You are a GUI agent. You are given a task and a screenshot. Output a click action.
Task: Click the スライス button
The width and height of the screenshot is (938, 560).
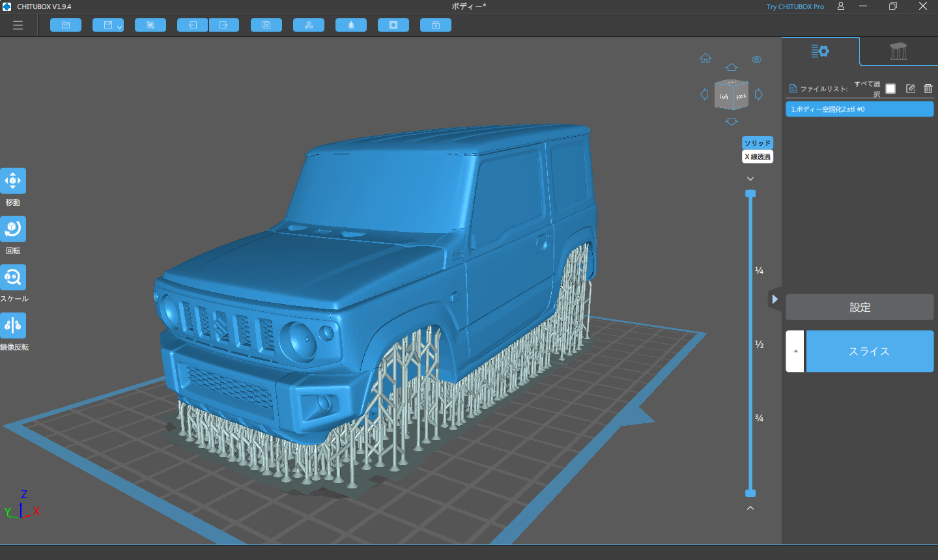[870, 351]
